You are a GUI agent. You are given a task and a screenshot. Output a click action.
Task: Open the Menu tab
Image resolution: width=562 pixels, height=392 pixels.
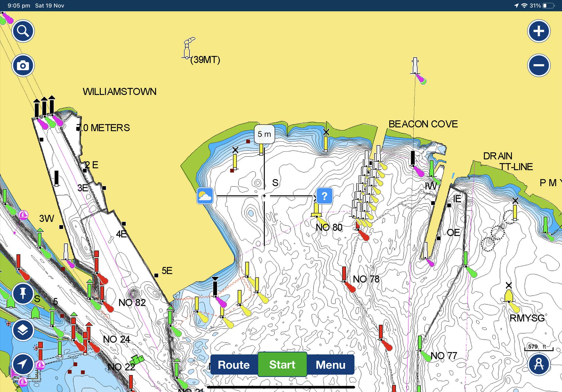coord(330,365)
